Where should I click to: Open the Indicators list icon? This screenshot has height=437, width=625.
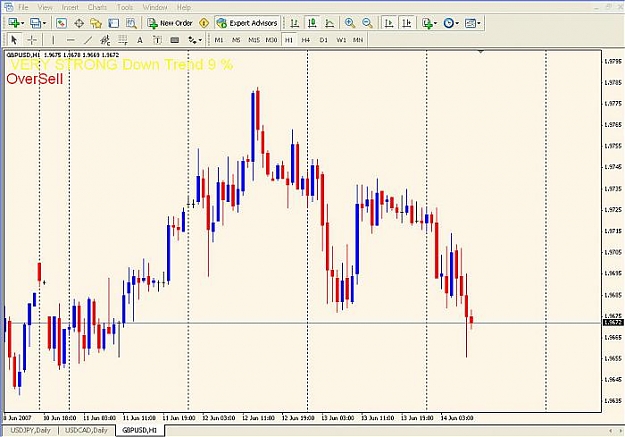pyautogui.click(x=427, y=23)
